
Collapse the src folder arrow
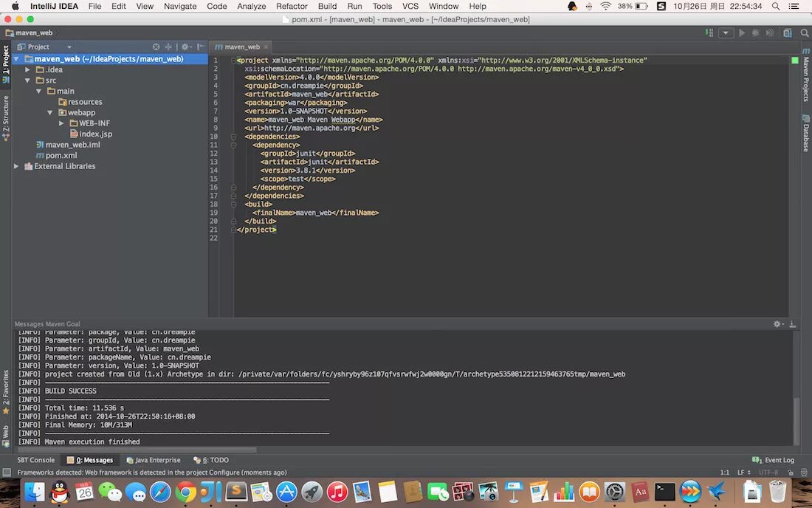(27, 80)
